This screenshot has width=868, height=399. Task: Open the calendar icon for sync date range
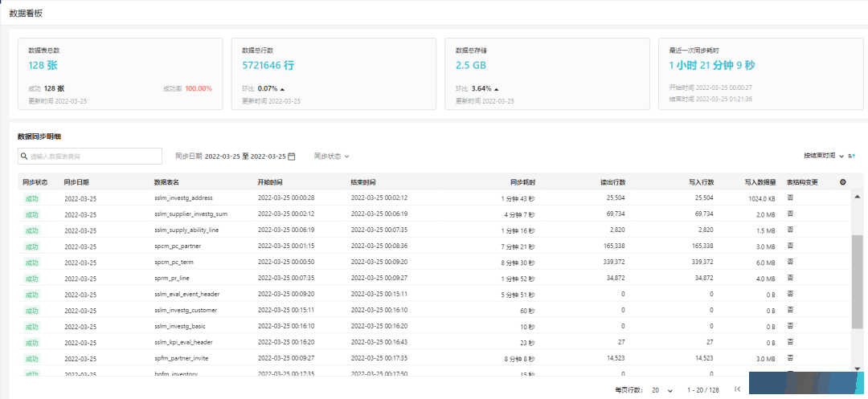(292, 157)
